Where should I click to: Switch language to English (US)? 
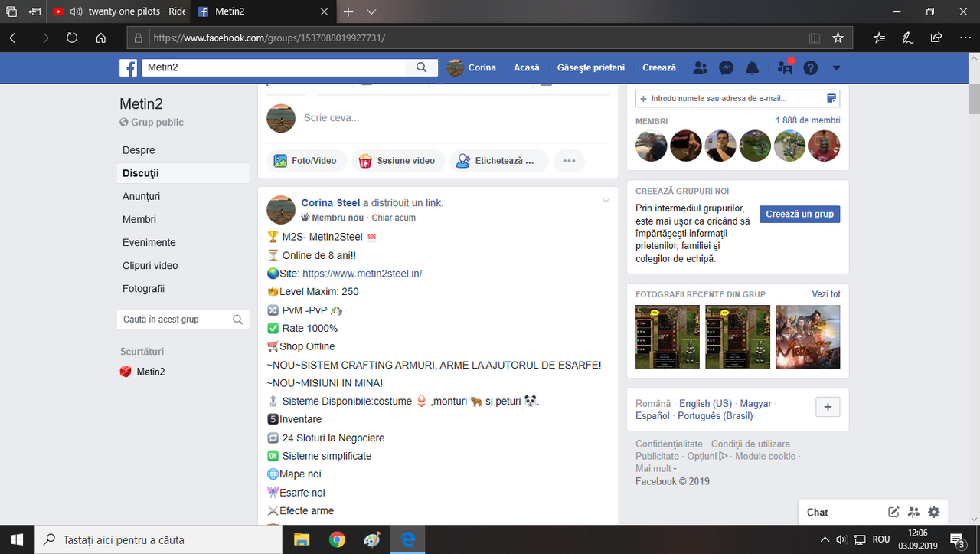[x=705, y=403]
